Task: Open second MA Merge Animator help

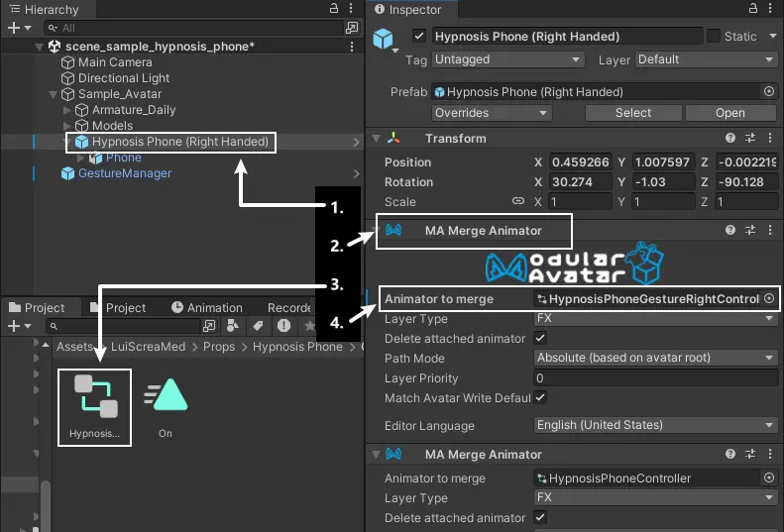Action: click(730, 454)
